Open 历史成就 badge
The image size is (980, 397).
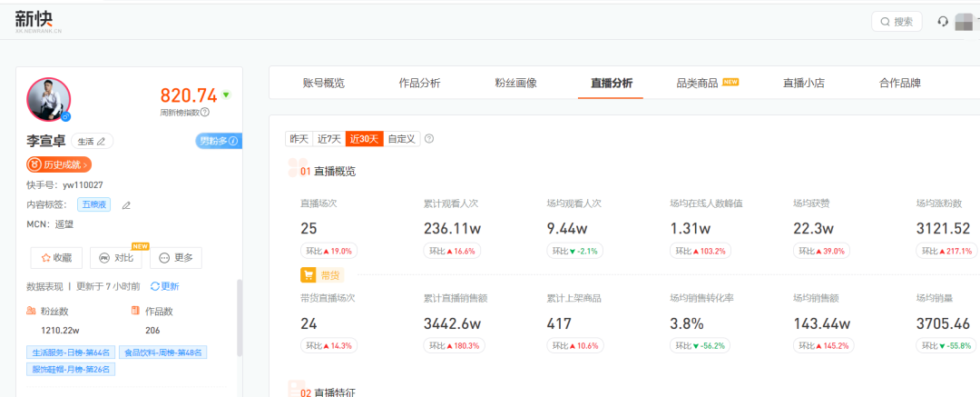pos(59,164)
